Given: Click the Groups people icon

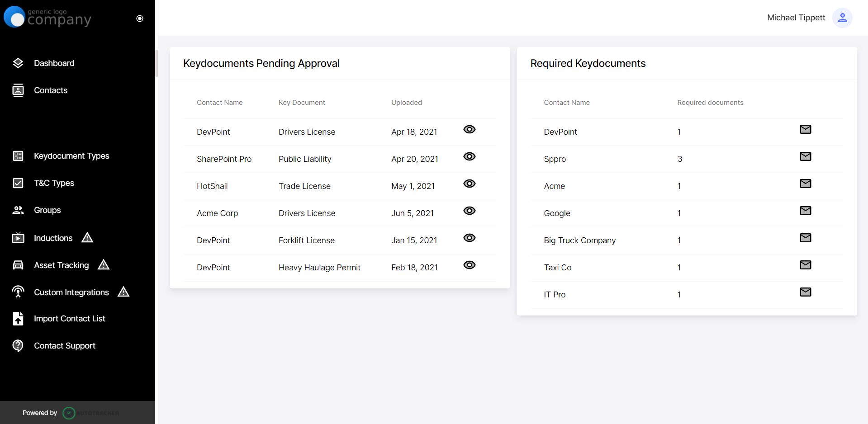Looking at the screenshot, I should [x=18, y=210].
